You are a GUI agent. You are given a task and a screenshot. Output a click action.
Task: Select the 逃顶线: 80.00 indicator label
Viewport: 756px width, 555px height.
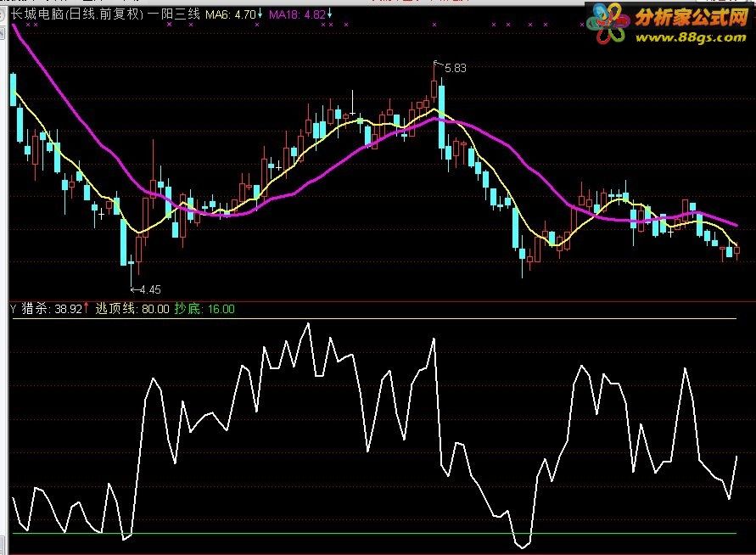pos(132,309)
